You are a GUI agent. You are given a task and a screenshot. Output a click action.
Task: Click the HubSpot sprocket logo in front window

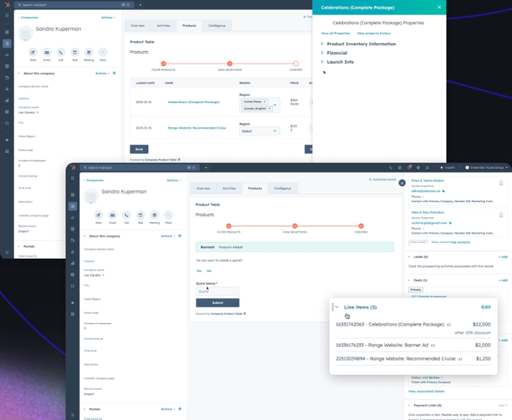(x=73, y=168)
